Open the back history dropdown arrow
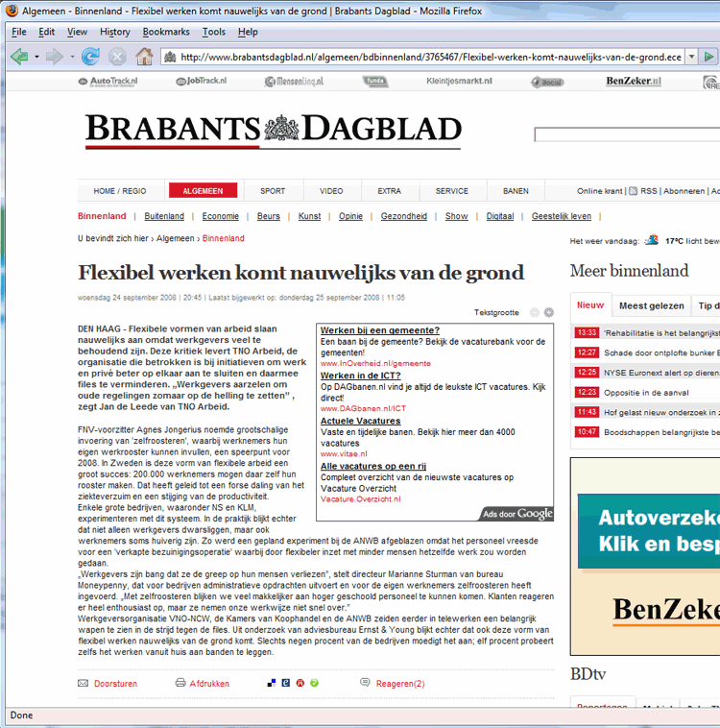720x728 pixels. 36,57
